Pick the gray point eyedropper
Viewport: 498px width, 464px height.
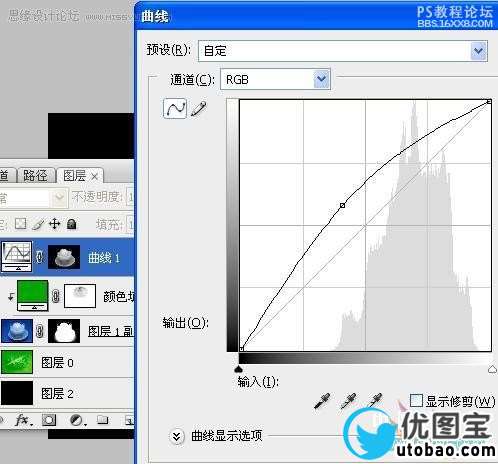[348, 401]
